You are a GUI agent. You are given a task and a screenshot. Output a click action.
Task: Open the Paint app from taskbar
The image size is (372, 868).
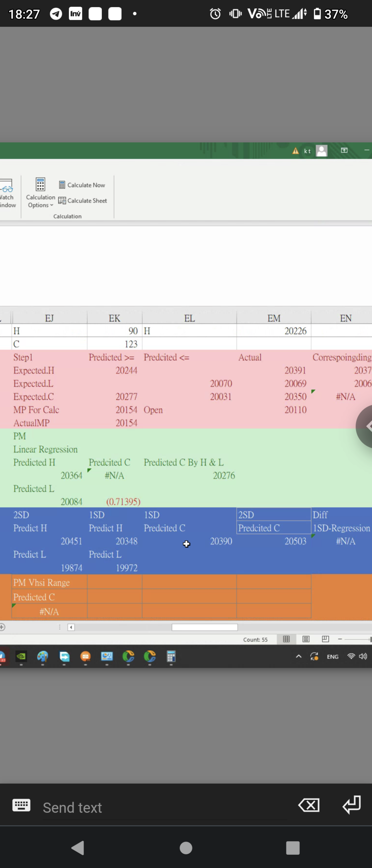43,656
